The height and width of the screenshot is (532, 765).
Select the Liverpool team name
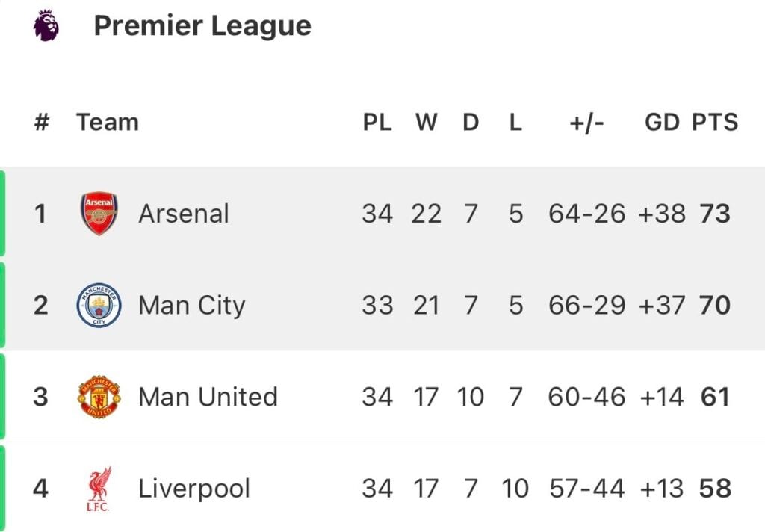coord(194,489)
